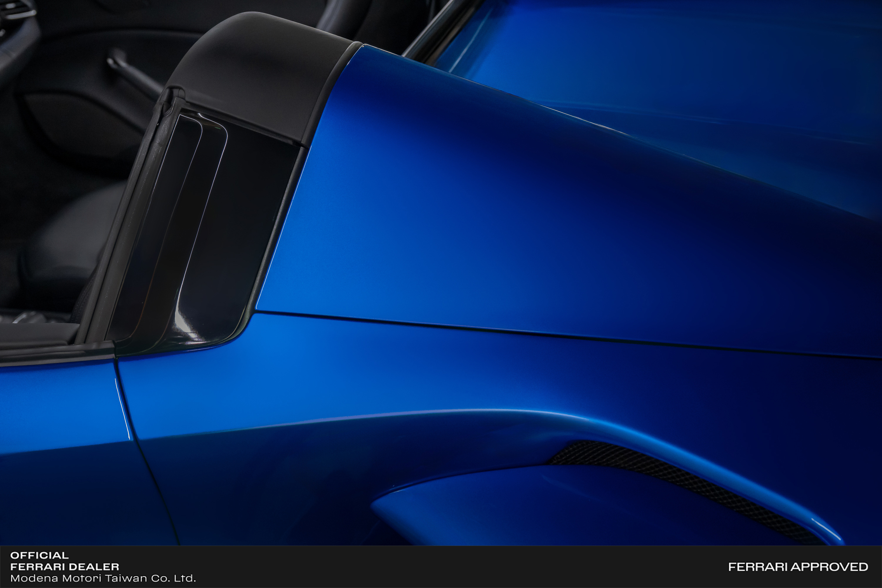
Task: Click the OFFICIAL heading text
Action: coord(39,555)
